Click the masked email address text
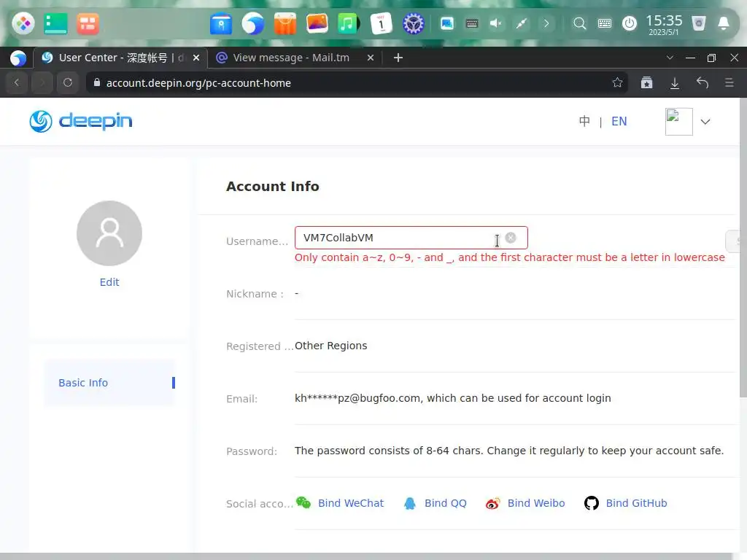 [x=357, y=398]
